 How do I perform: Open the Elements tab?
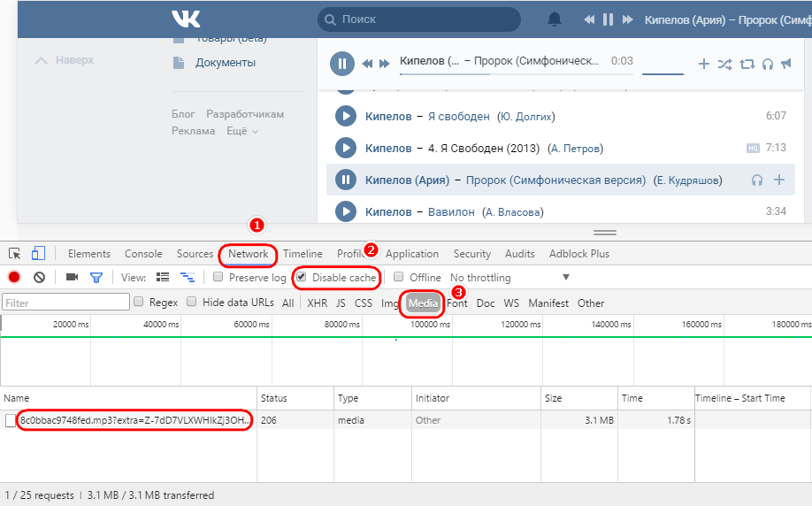click(x=89, y=254)
